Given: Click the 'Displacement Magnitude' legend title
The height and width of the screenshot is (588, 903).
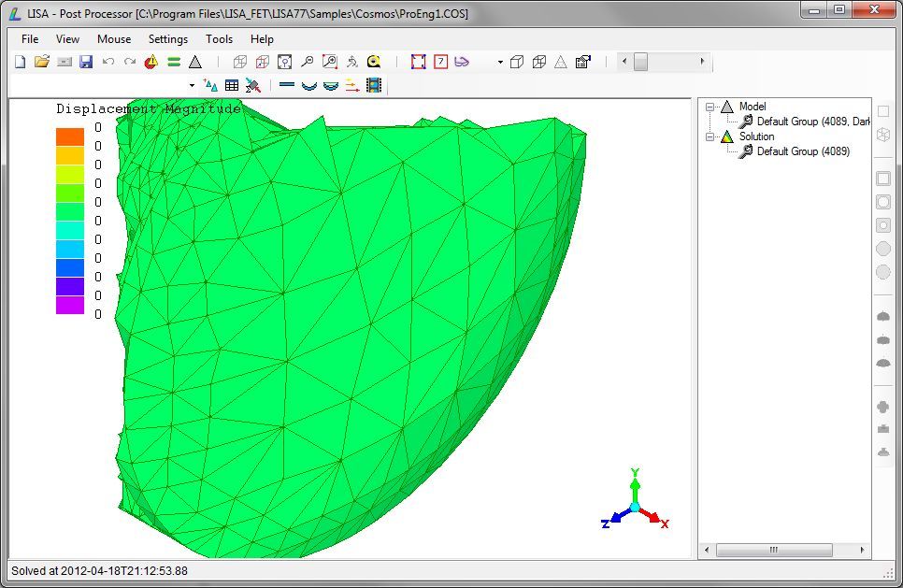Looking at the screenshot, I should 149,108.
